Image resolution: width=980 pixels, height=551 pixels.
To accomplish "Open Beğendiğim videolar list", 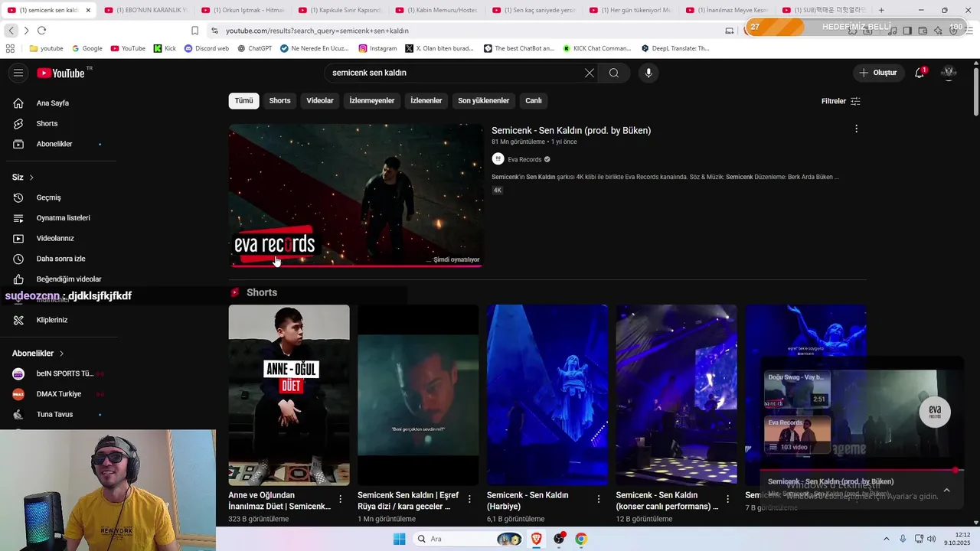I will [68, 279].
